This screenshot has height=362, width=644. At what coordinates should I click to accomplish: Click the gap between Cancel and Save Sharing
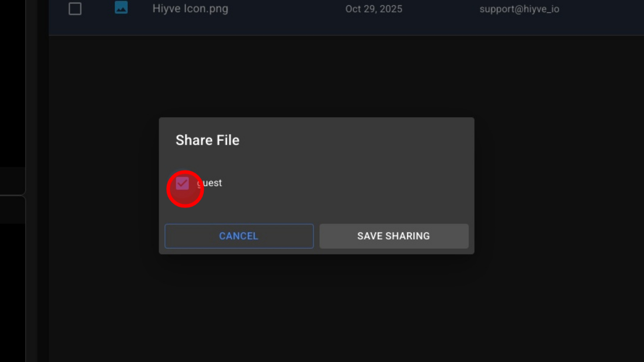(316, 236)
